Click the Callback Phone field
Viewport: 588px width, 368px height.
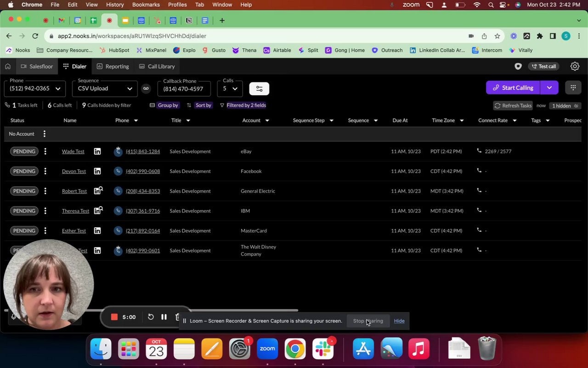click(184, 88)
